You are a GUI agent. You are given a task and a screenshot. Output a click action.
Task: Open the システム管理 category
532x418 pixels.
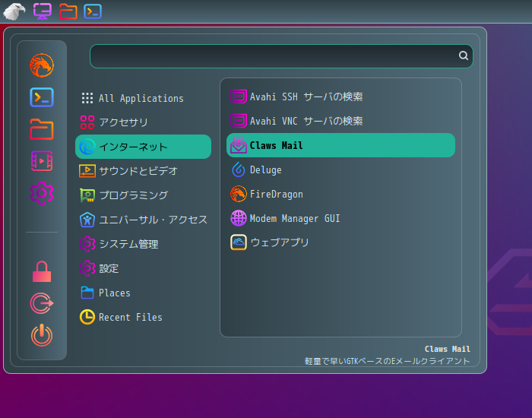tap(143, 244)
